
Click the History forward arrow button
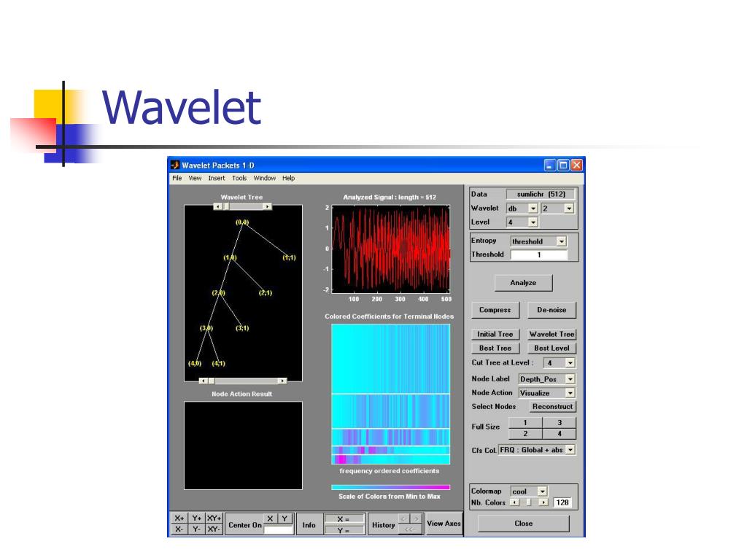[416, 518]
